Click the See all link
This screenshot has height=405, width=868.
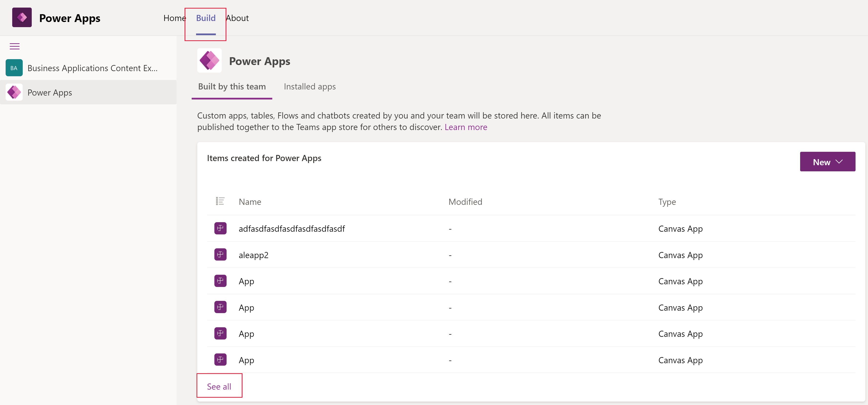coord(219,386)
